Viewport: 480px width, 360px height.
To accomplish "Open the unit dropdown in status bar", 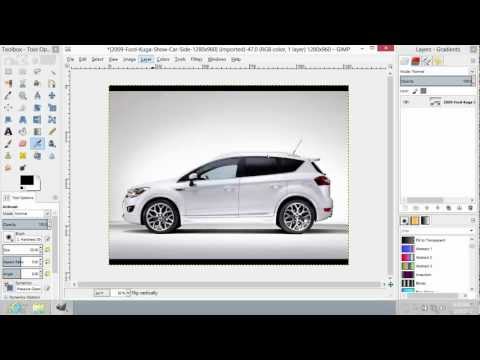I will point(101,293).
